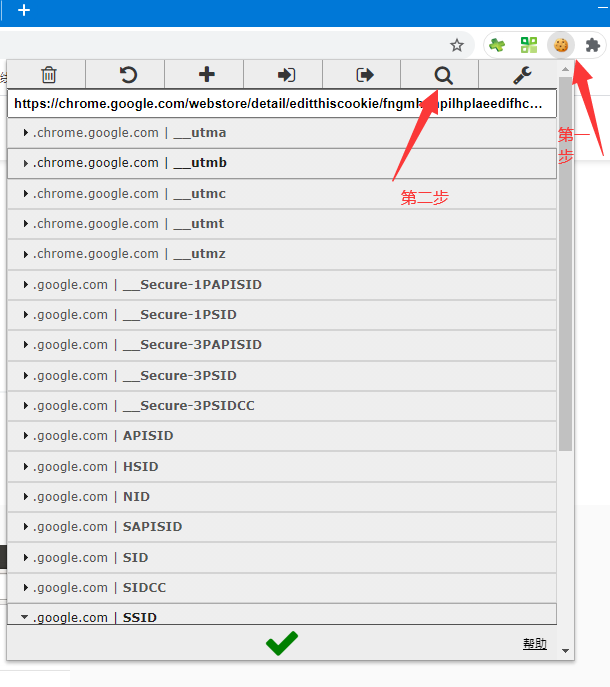Expand the SIDCC cookie row
The height and width of the screenshot is (687, 610).
tap(282, 588)
